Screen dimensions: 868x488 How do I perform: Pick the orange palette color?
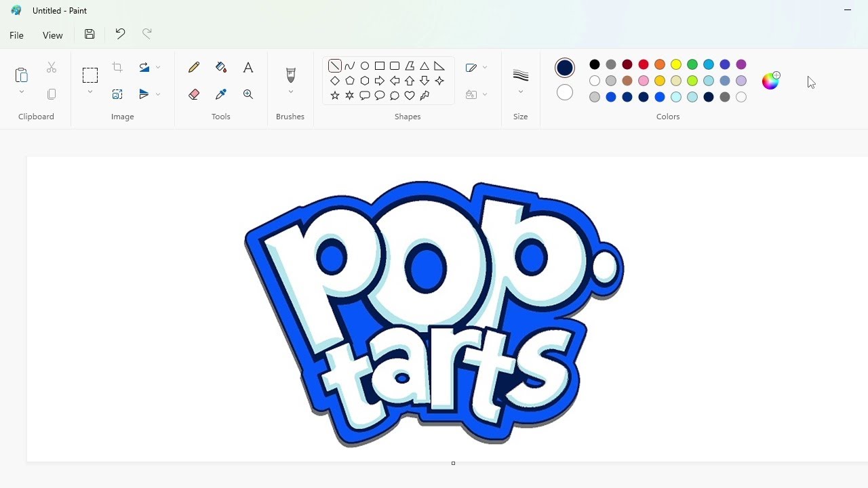660,64
